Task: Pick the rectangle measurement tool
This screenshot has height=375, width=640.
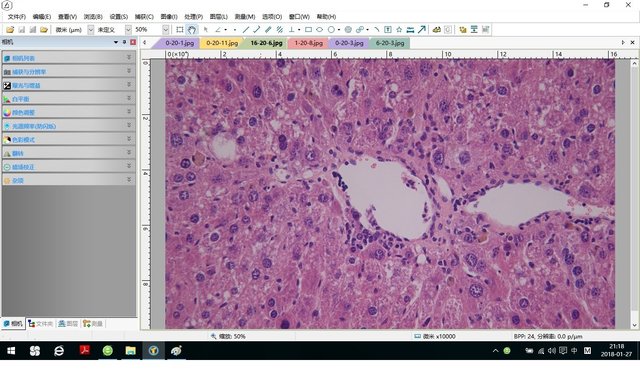Action: [x=309, y=29]
